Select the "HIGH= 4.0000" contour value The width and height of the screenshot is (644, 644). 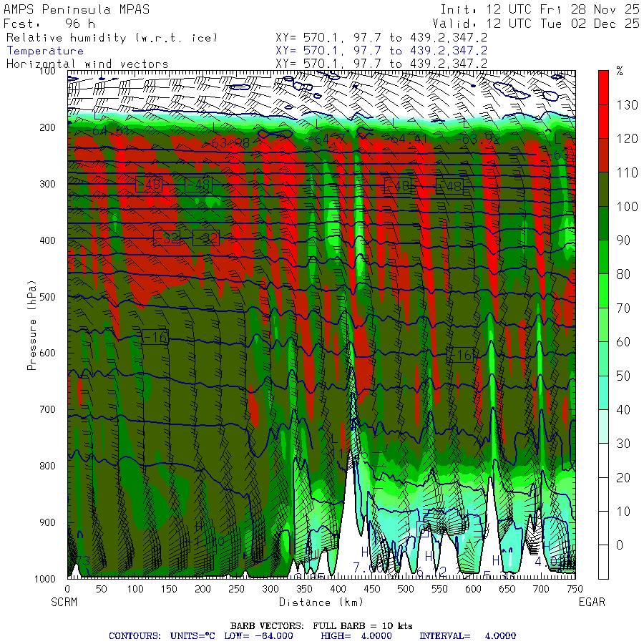356,636
